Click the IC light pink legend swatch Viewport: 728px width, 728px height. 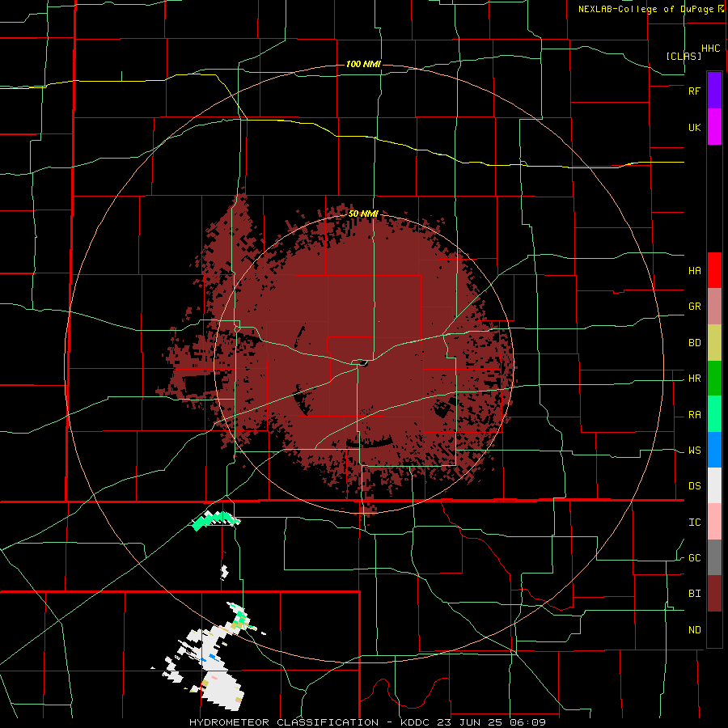[714, 522]
